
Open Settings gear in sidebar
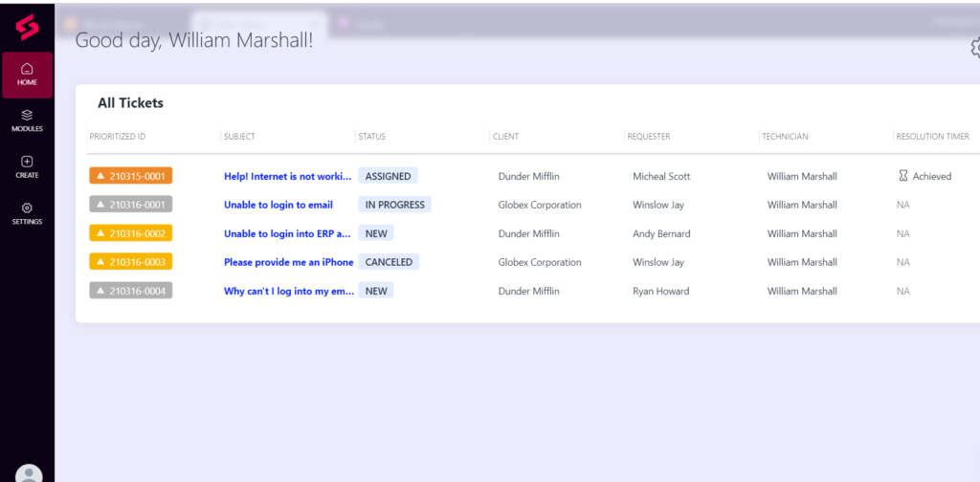(27, 208)
